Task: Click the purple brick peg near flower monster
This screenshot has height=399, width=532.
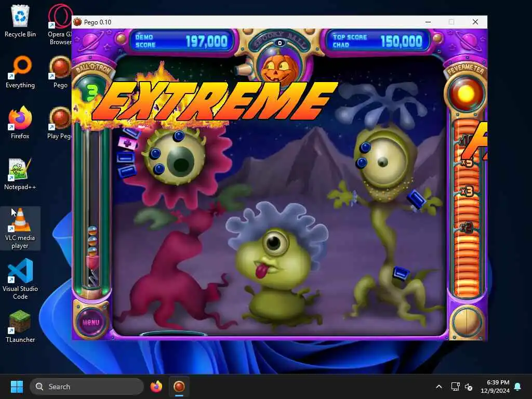Action: point(128,143)
